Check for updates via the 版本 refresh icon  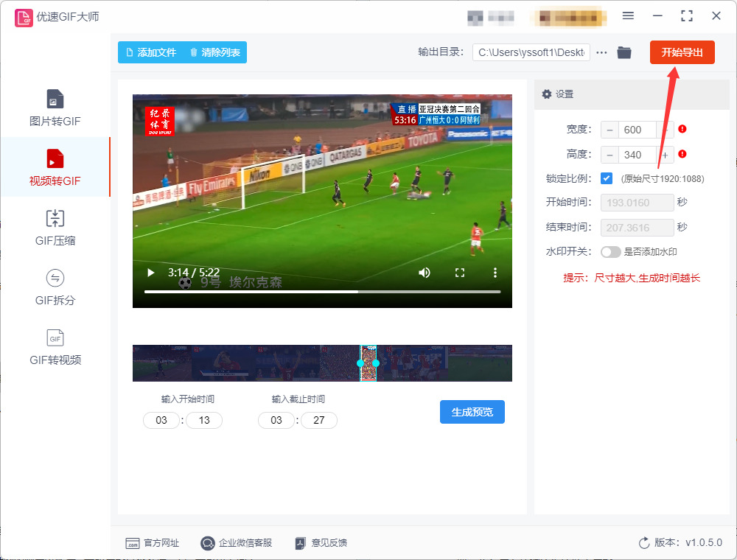point(644,543)
